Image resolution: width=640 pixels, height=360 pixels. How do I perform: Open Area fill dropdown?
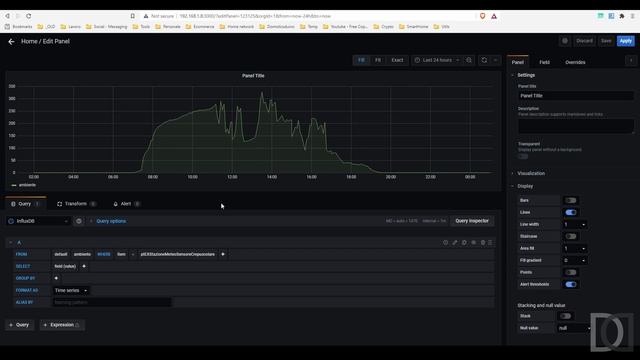tap(574, 248)
